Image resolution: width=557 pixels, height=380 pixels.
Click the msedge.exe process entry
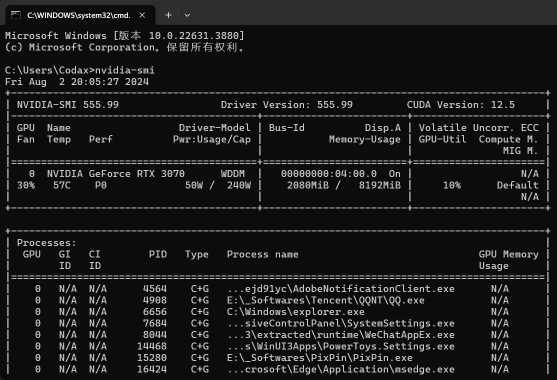[x=341, y=369]
